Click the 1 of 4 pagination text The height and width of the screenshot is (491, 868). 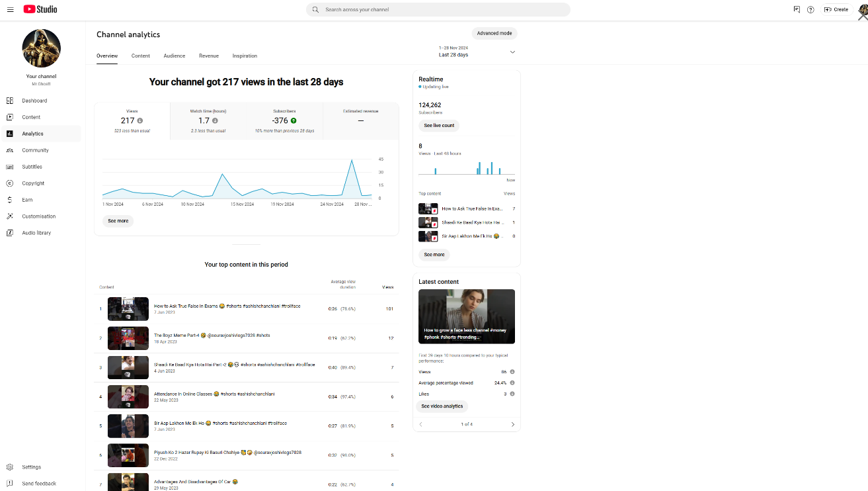point(467,424)
